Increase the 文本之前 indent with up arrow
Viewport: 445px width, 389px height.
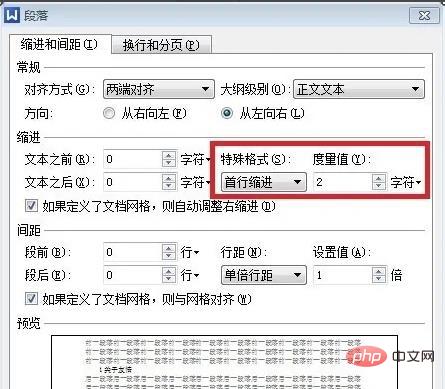(169, 155)
